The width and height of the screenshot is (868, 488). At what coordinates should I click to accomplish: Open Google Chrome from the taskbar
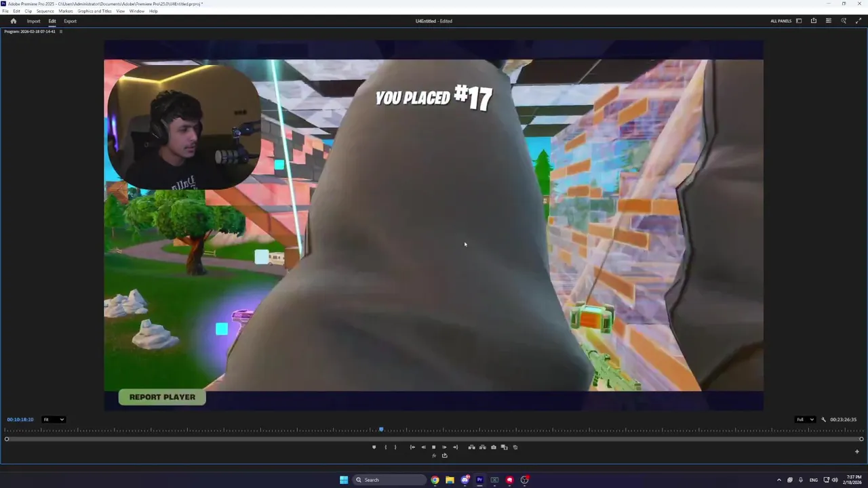coord(435,480)
